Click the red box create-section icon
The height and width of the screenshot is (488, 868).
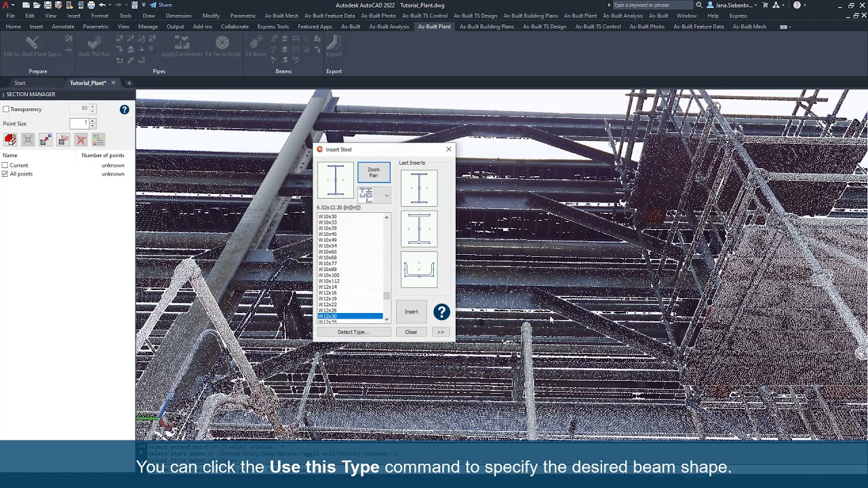pyautogui.click(x=10, y=140)
